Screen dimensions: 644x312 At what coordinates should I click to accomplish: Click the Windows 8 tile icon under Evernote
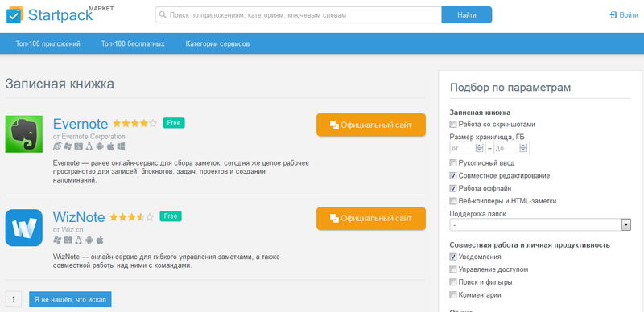point(122,146)
